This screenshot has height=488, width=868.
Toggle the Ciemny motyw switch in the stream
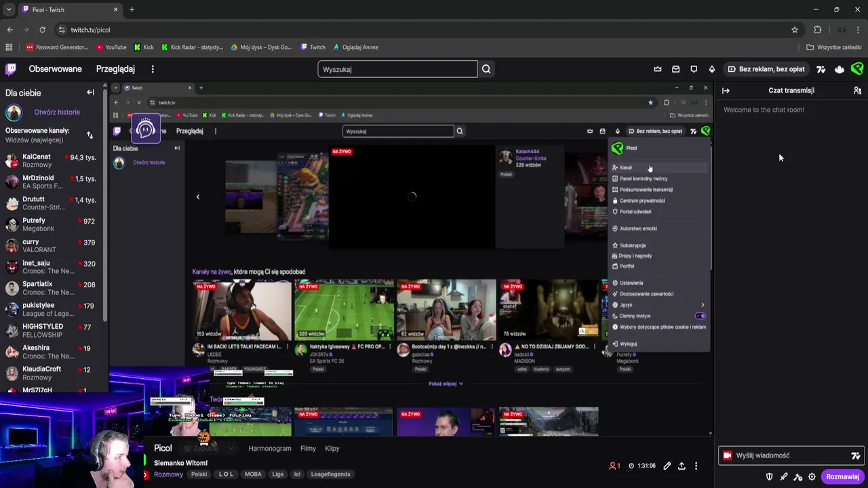701,316
